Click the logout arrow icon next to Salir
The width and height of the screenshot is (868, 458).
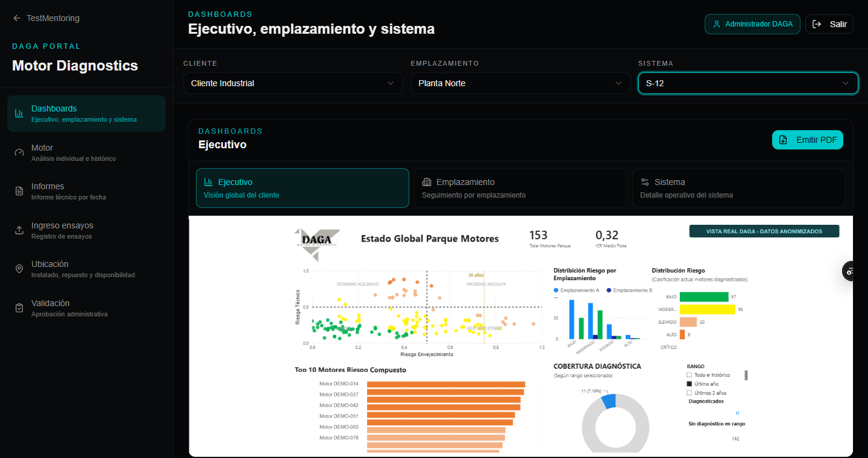point(817,24)
